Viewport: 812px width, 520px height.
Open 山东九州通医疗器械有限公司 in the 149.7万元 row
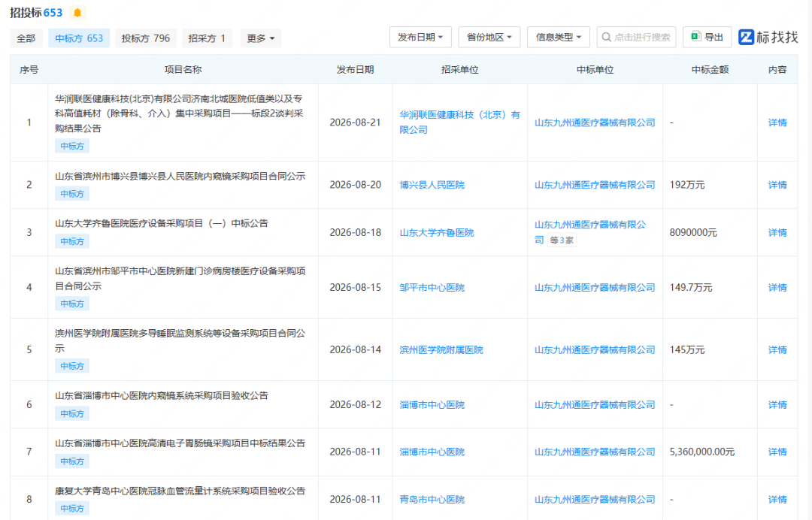pos(595,287)
